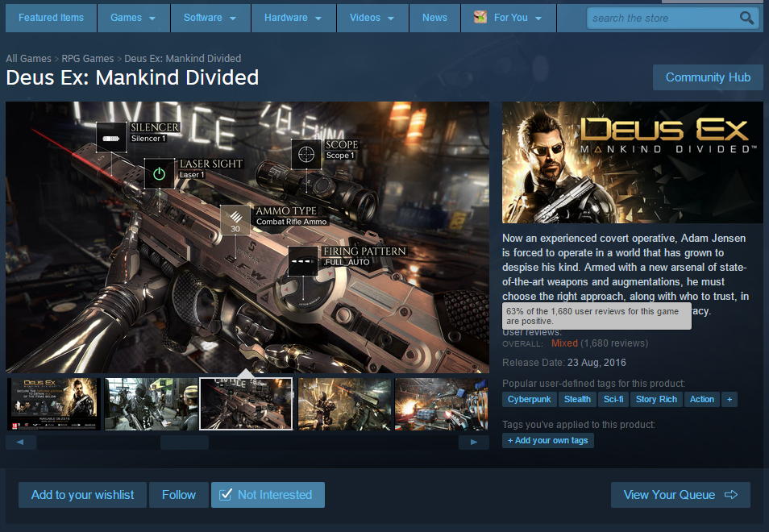Viewport: 769px width, 532px height.
Task: Uncheck the Not Interested checkbox
Action: click(x=227, y=495)
